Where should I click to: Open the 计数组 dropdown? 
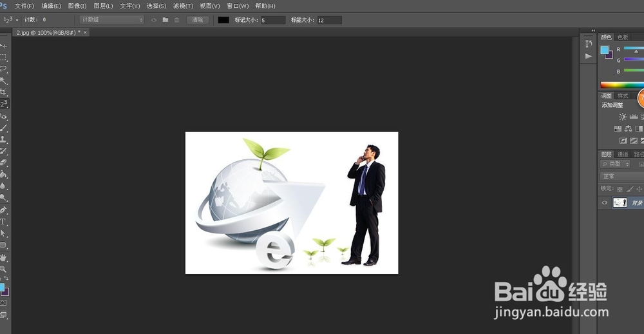tap(111, 20)
